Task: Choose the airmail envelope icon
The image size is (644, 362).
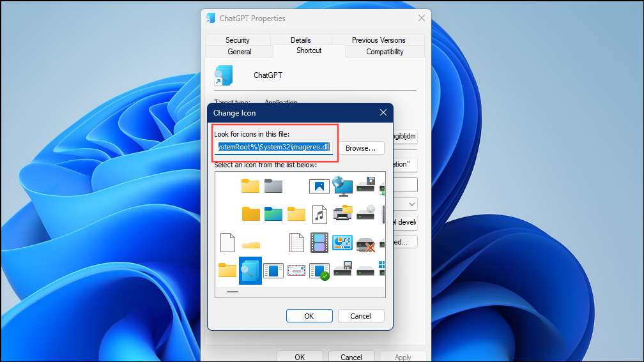Action: point(296,271)
